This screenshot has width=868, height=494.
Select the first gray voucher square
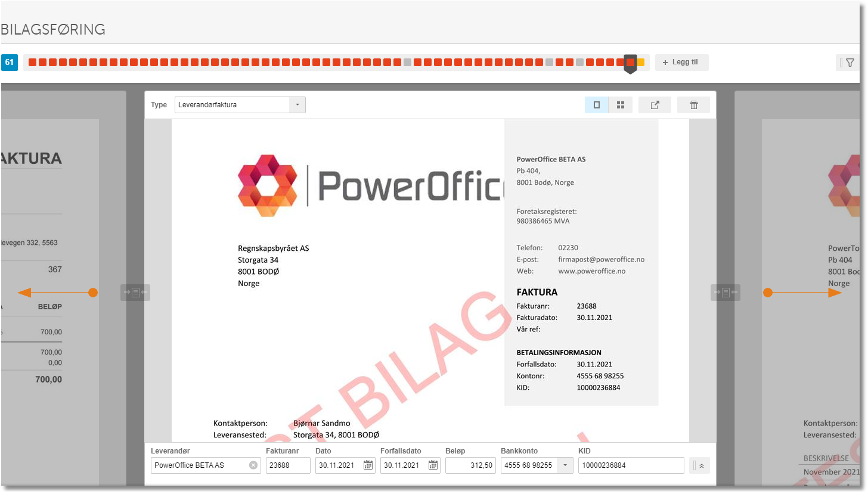(407, 63)
